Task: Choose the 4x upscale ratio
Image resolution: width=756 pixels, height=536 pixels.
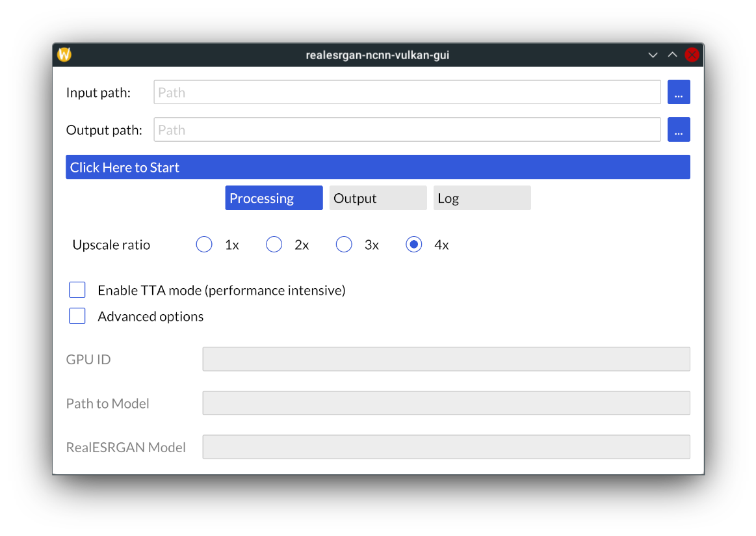Action: [413, 245]
